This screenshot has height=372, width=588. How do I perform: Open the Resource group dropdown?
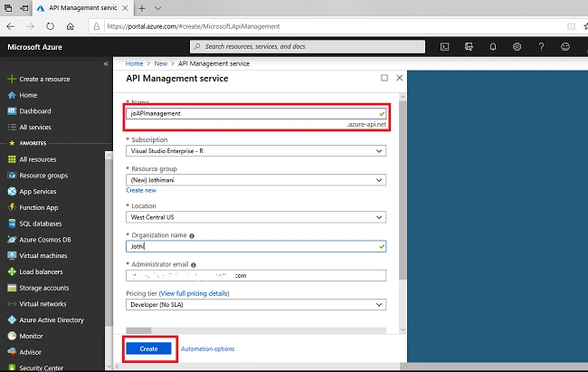pos(256,180)
